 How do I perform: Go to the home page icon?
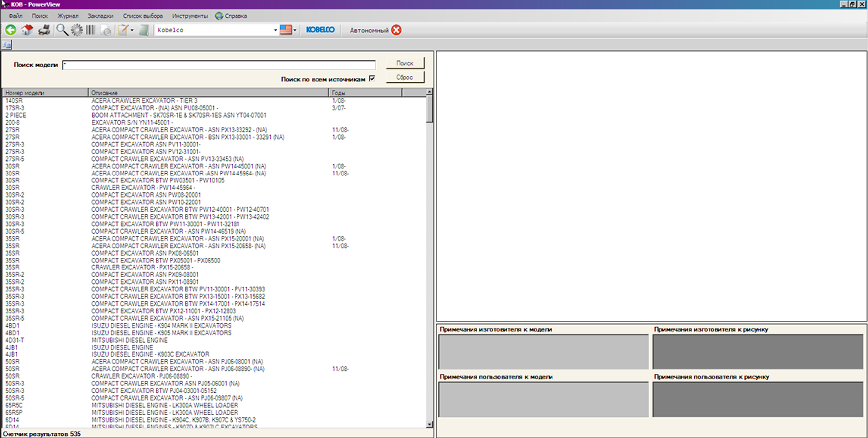click(x=27, y=30)
